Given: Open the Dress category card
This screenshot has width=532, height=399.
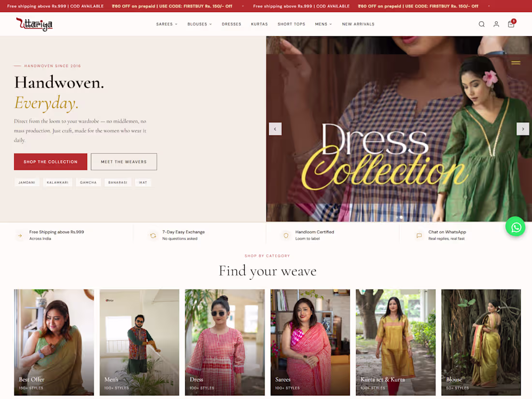Looking at the screenshot, I should click(224, 342).
